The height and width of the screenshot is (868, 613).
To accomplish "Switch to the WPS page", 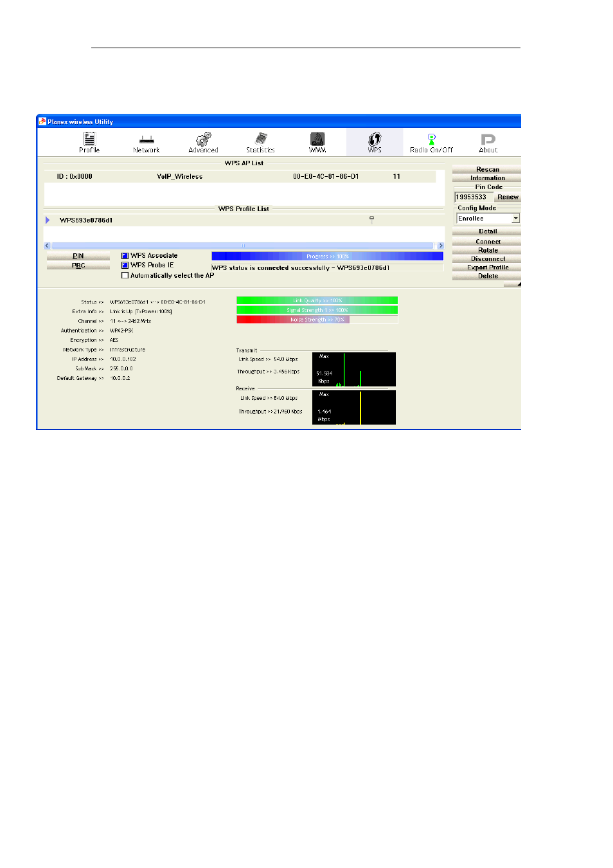I will click(375, 142).
